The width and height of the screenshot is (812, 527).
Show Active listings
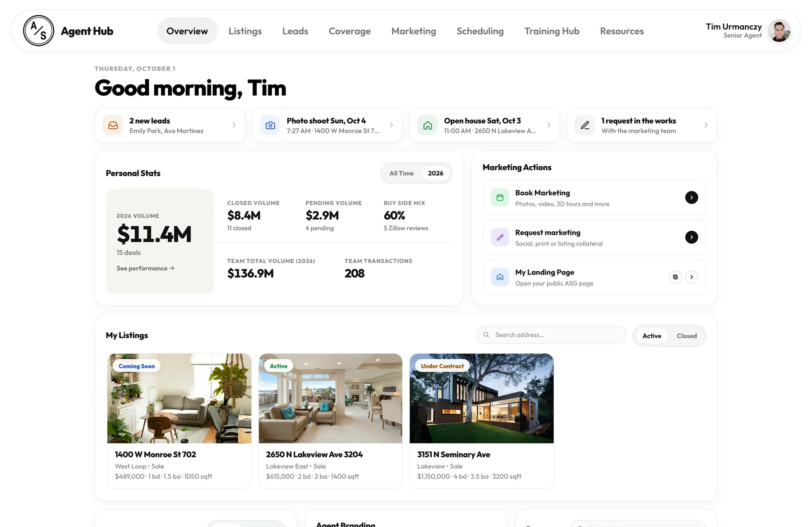652,336
